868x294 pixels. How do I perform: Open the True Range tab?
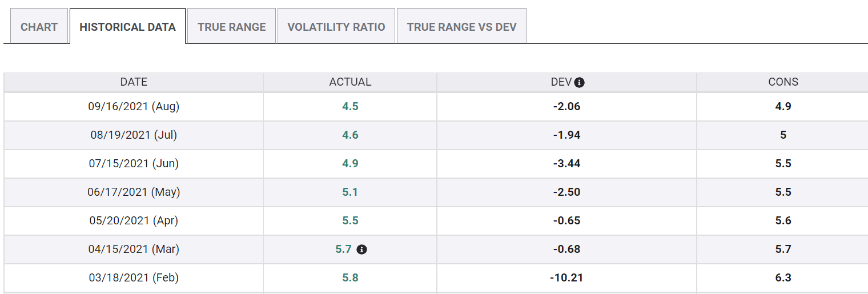click(232, 27)
